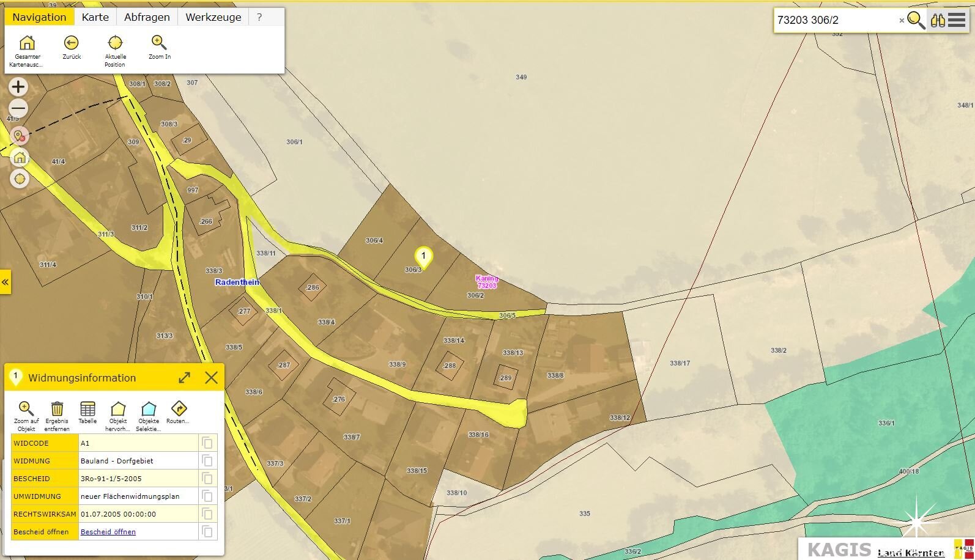Click the yellow search magnifier button
Image resolution: width=975 pixels, height=560 pixels.
pos(915,20)
